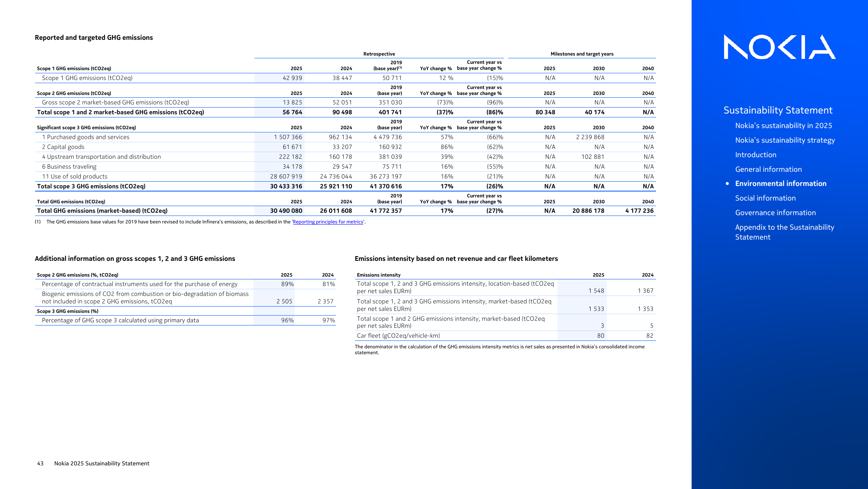Select Total GHG emissions value 30 490 080
Viewport: 868px width, 489px height.
point(286,211)
